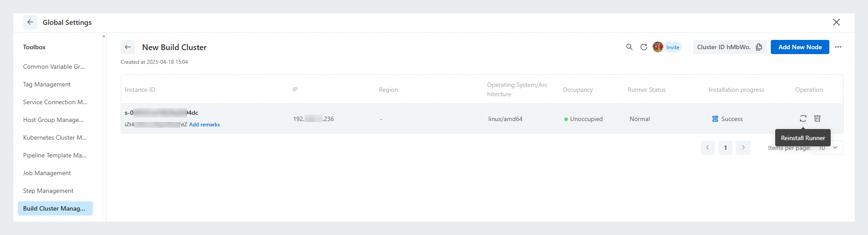Open Items per page dropdown
This screenshot has width=868, height=235.
click(828, 148)
